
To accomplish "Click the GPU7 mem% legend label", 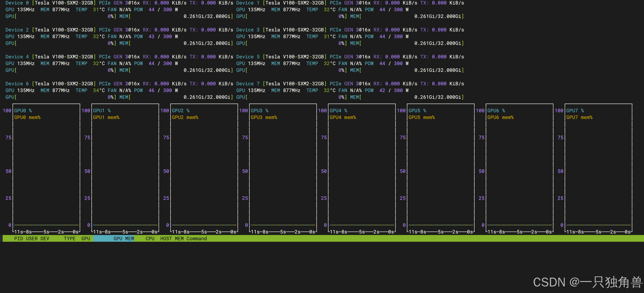I will point(579,117).
